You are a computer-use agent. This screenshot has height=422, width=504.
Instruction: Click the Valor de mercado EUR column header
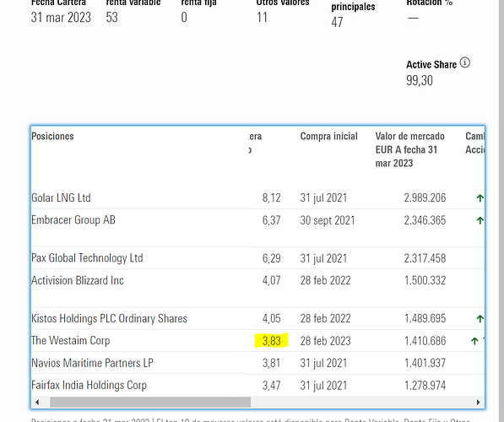pos(409,149)
